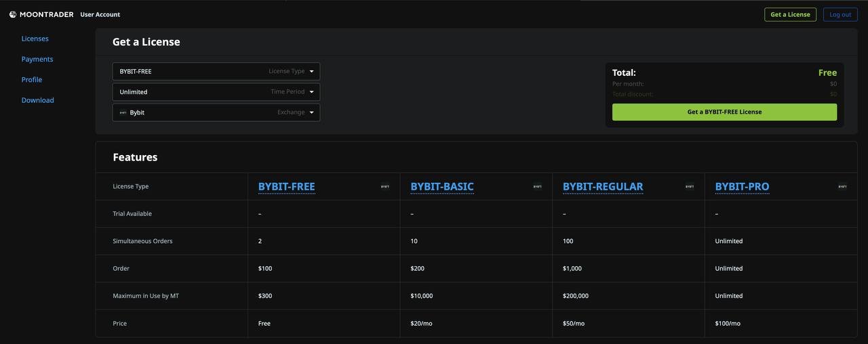Image resolution: width=868 pixels, height=344 pixels.
Task: Open Payments in the sidebar
Action: click(37, 59)
